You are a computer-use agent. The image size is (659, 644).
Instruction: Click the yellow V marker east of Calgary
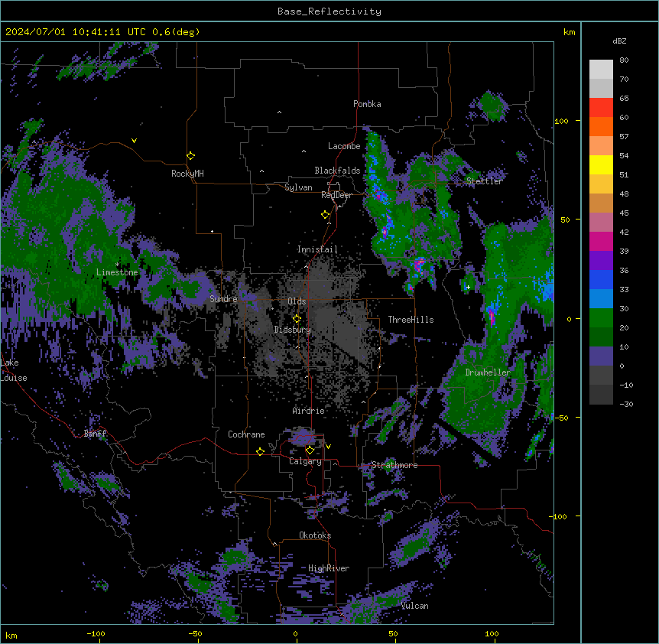328,447
